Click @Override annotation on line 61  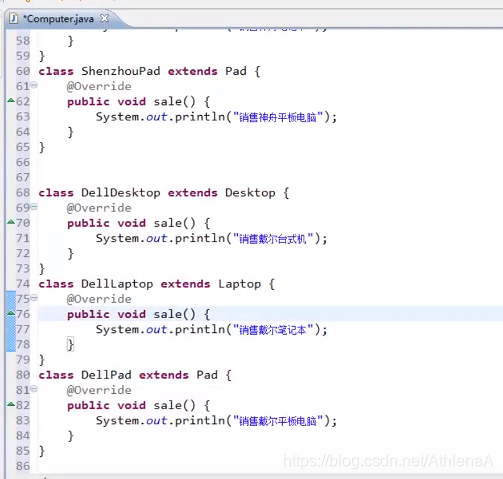[x=99, y=86]
